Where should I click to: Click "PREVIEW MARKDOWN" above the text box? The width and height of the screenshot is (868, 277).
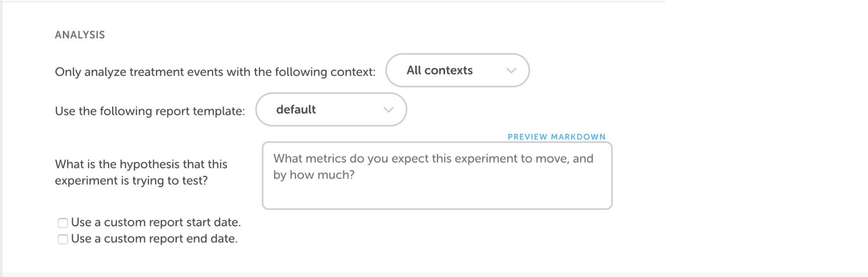point(556,137)
